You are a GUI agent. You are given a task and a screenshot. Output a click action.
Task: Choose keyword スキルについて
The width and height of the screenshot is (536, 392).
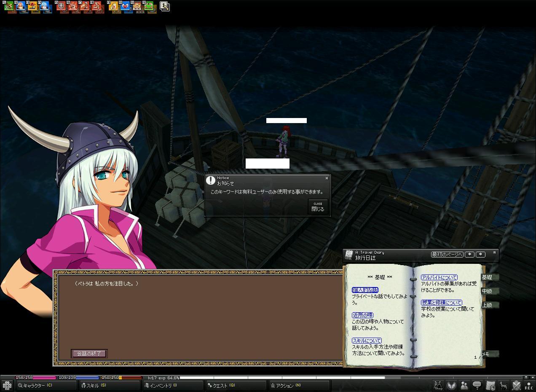(x=367, y=341)
